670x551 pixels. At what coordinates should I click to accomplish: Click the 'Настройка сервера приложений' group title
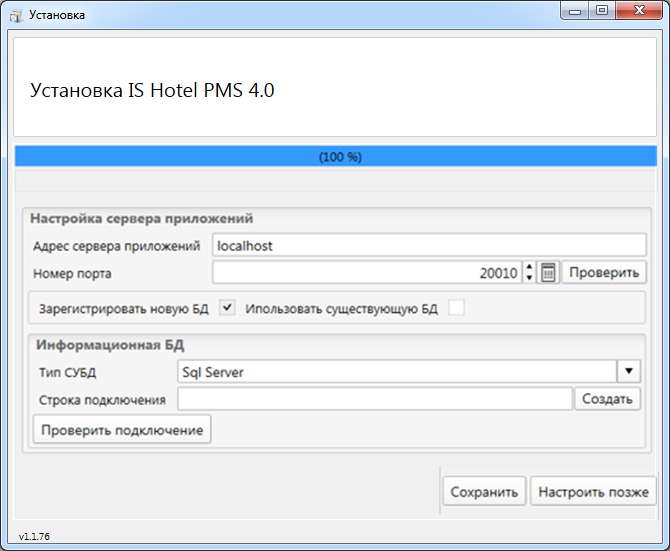141,218
